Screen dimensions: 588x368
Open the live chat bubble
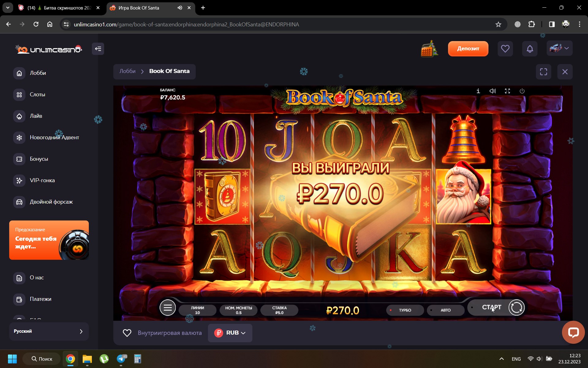(x=573, y=332)
